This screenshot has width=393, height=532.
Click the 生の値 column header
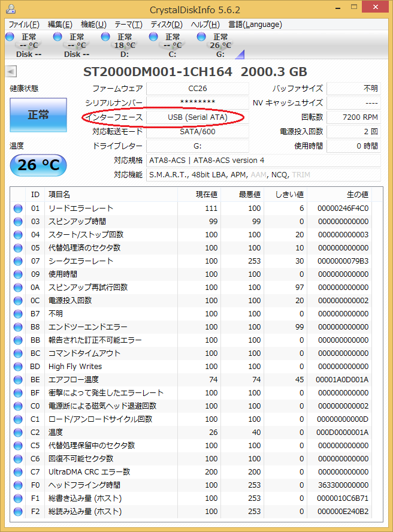tap(339, 195)
